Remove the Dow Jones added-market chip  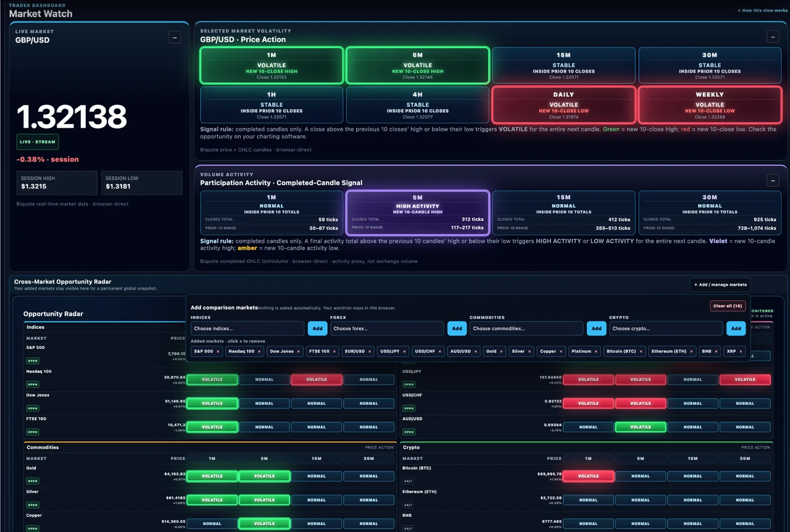[299, 351]
